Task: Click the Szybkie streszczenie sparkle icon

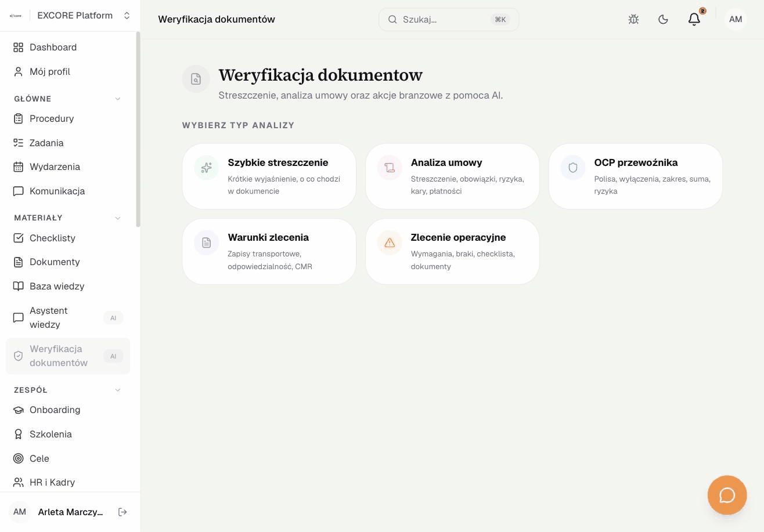Action: click(x=207, y=168)
